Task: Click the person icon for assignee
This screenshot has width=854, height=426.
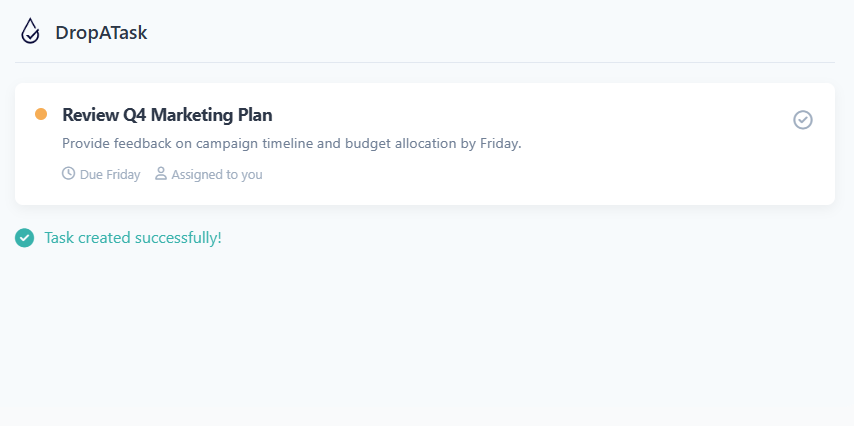Action: click(x=161, y=174)
